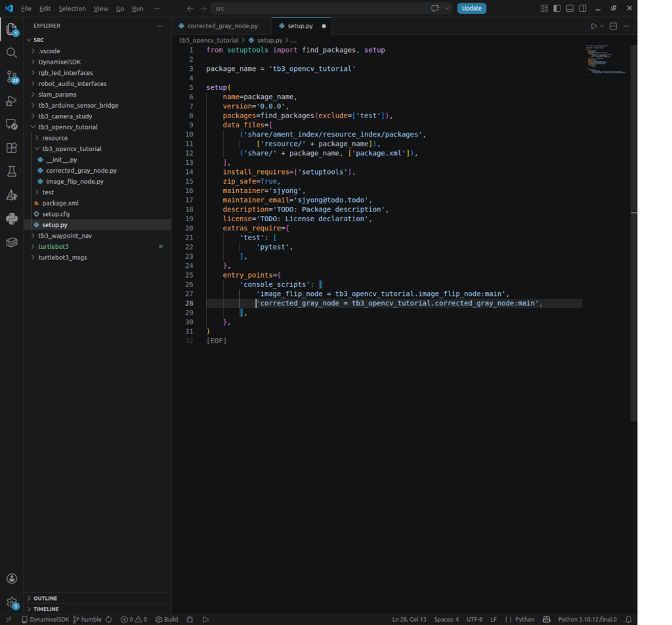The height and width of the screenshot is (625, 672).
Task: Click the Run Python File play icon
Action: click(x=593, y=26)
